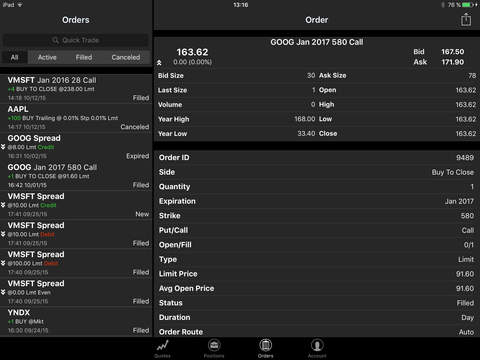Open the Quotes tab icon
This screenshot has width=480, height=360.
pyautogui.click(x=163, y=346)
